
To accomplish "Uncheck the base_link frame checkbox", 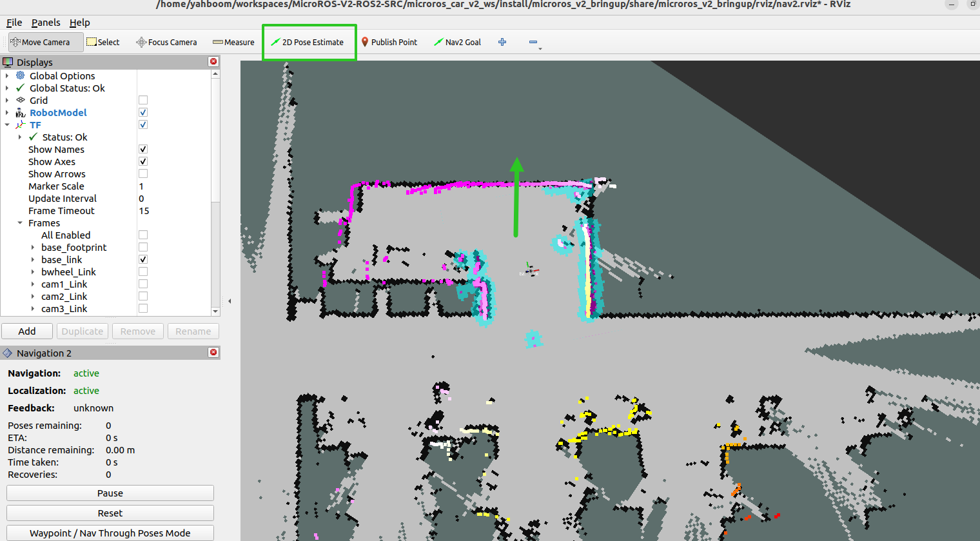I will tap(143, 259).
